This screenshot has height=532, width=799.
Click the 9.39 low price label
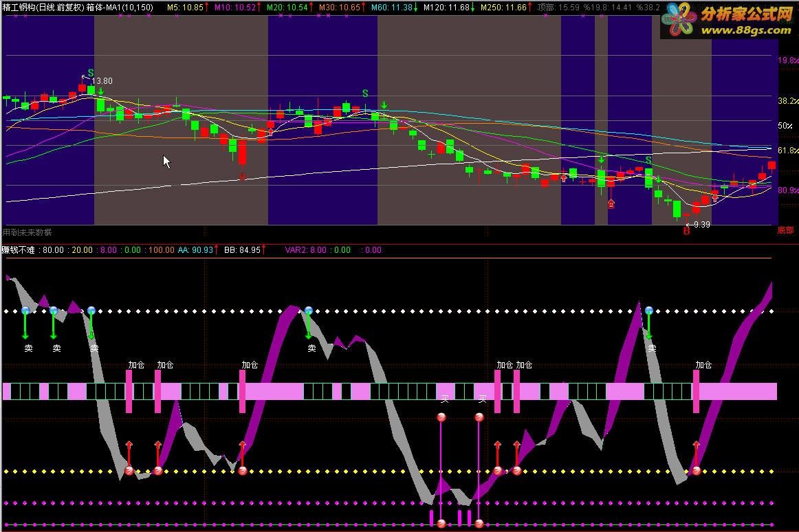pos(701,224)
